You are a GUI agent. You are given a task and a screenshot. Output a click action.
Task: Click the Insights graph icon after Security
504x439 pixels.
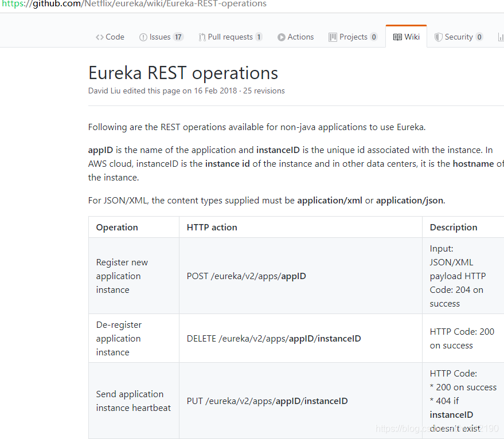pyautogui.click(x=501, y=37)
